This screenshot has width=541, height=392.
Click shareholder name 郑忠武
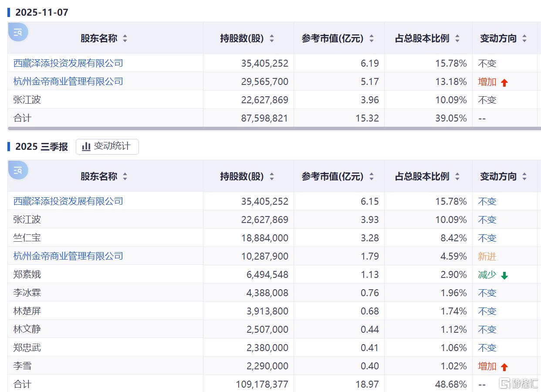click(27, 348)
